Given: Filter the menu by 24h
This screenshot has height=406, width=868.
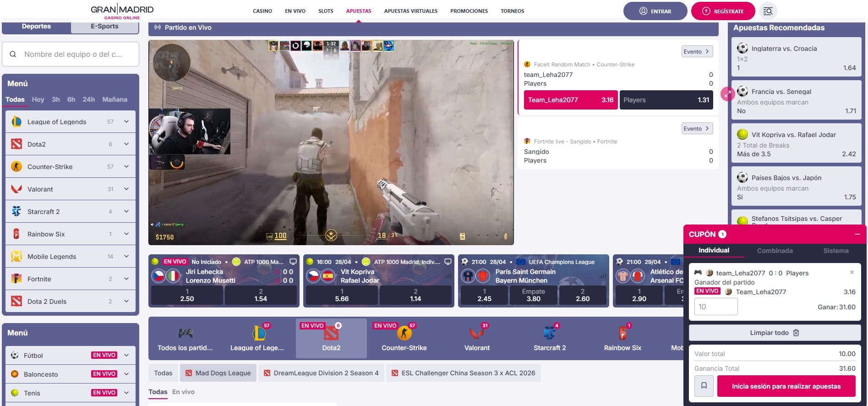Looking at the screenshot, I should point(89,99).
